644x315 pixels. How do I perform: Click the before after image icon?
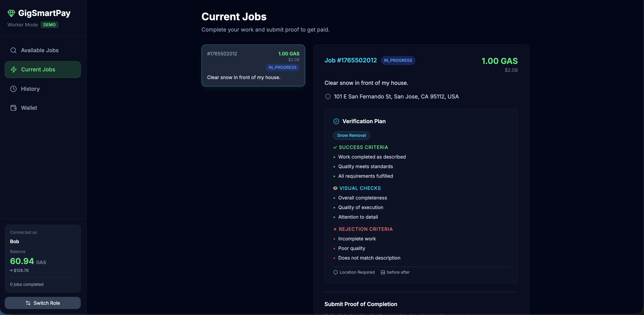[x=383, y=272]
